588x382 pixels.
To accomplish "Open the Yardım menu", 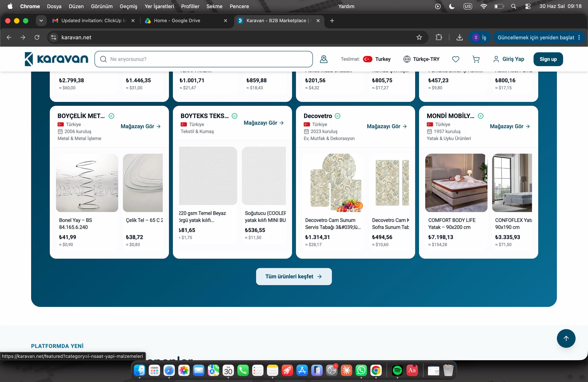I will 346,6.
